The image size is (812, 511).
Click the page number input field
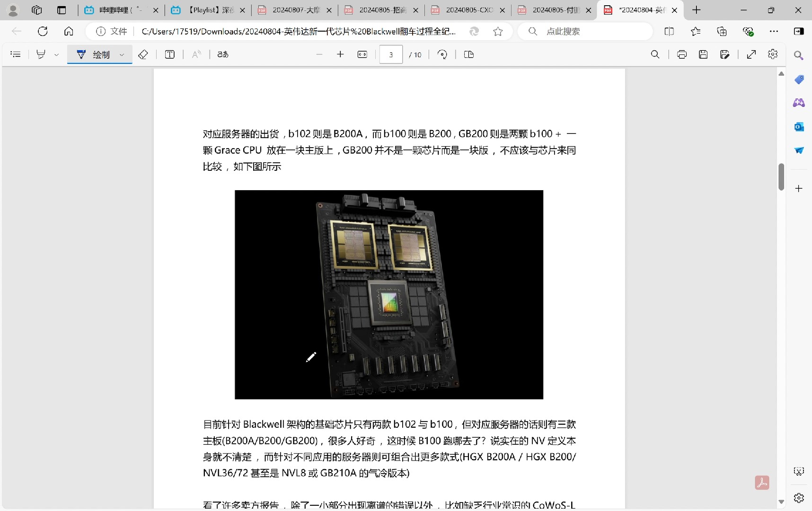tap(391, 54)
